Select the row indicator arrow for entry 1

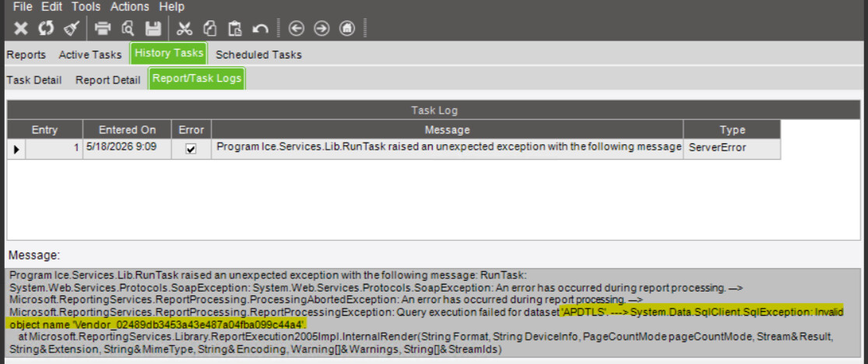click(16, 149)
